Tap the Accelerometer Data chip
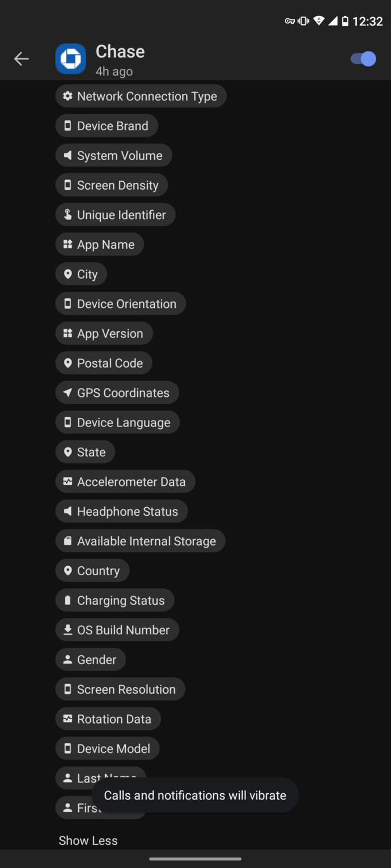The width and height of the screenshot is (391, 868). tap(125, 482)
